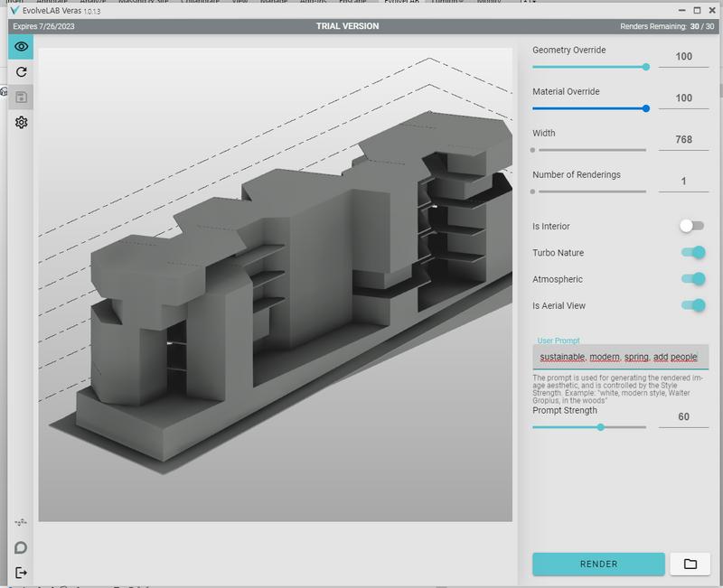The image size is (723, 588).
Task: Click the Prompt Strength slider handle
Action: [x=600, y=427]
